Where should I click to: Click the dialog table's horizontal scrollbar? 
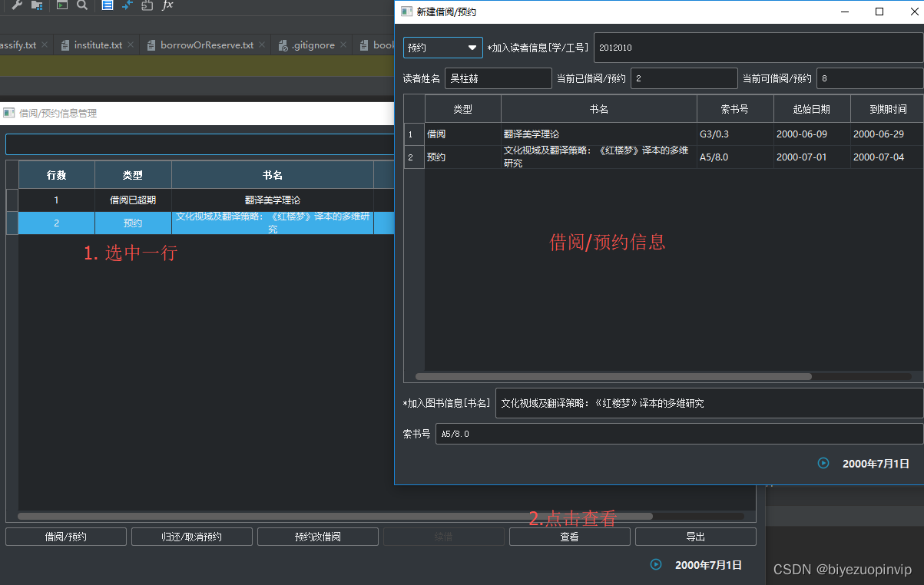point(613,377)
